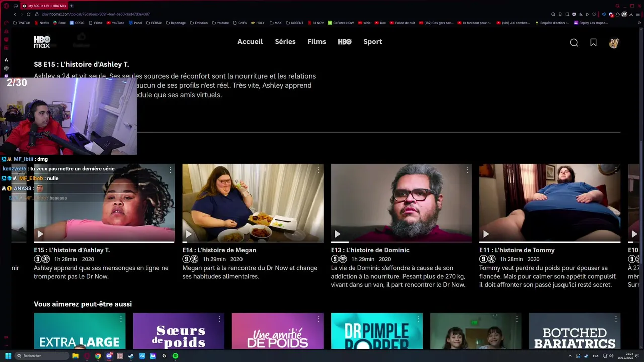Click E14 : L'histoire de Megan title
Viewport: 644px width, 362px height.
tap(219, 250)
